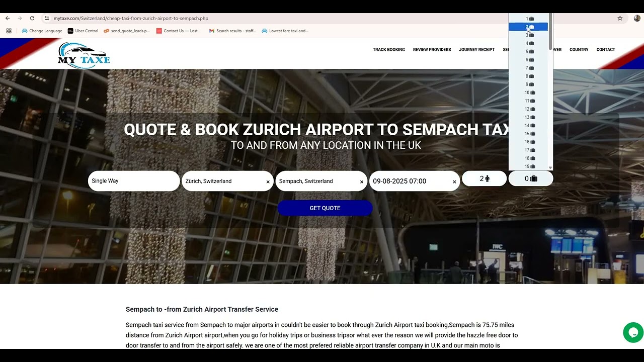Click the browser forward arrow
The width and height of the screenshot is (644, 362).
(20, 18)
